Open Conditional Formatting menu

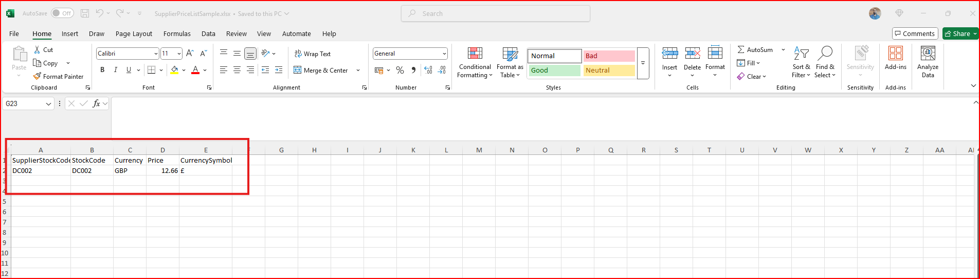(x=475, y=62)
